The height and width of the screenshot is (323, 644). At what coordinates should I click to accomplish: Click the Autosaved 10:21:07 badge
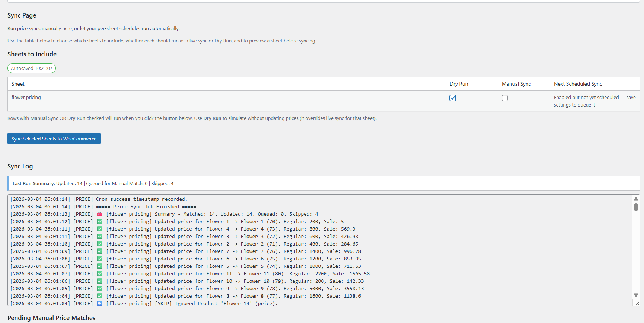pos(32,68)
